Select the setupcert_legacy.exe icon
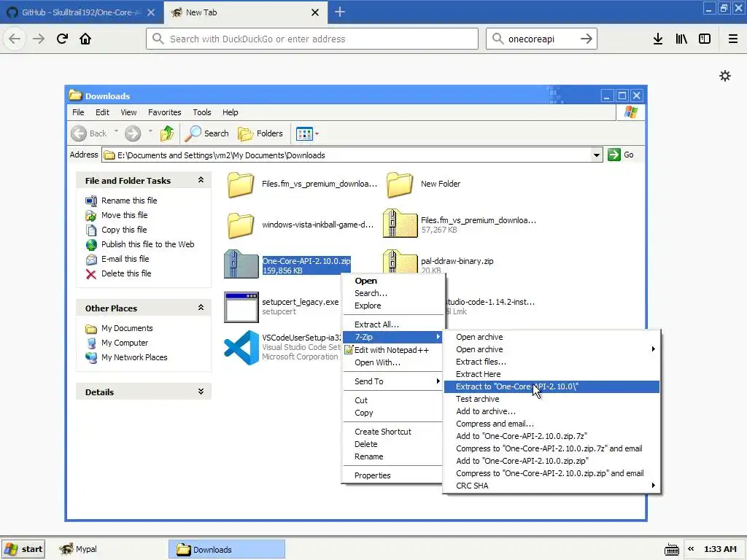The height and width of the screenshot is (560, 747). point(241,307)
